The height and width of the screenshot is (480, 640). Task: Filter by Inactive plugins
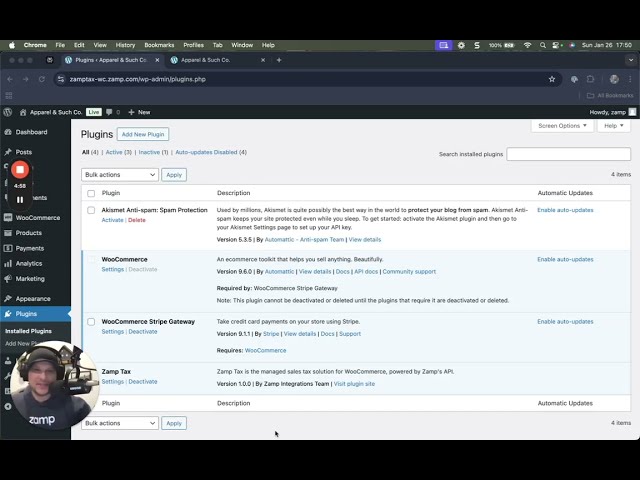[153, 152]
